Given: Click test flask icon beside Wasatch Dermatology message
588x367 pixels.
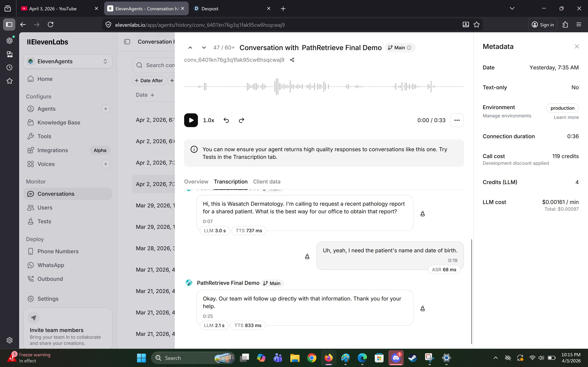Looking at the screenshot, I should [423, 214].
